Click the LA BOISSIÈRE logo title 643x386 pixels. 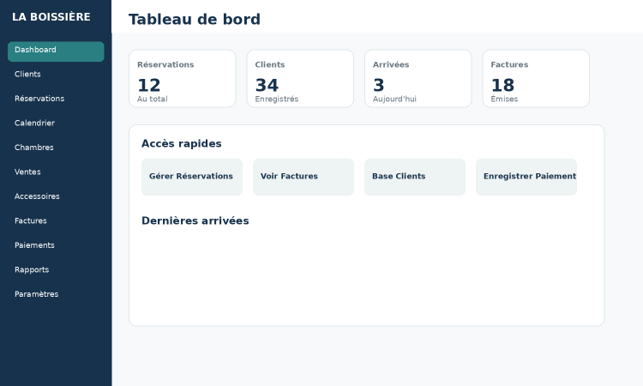(51, 17)
